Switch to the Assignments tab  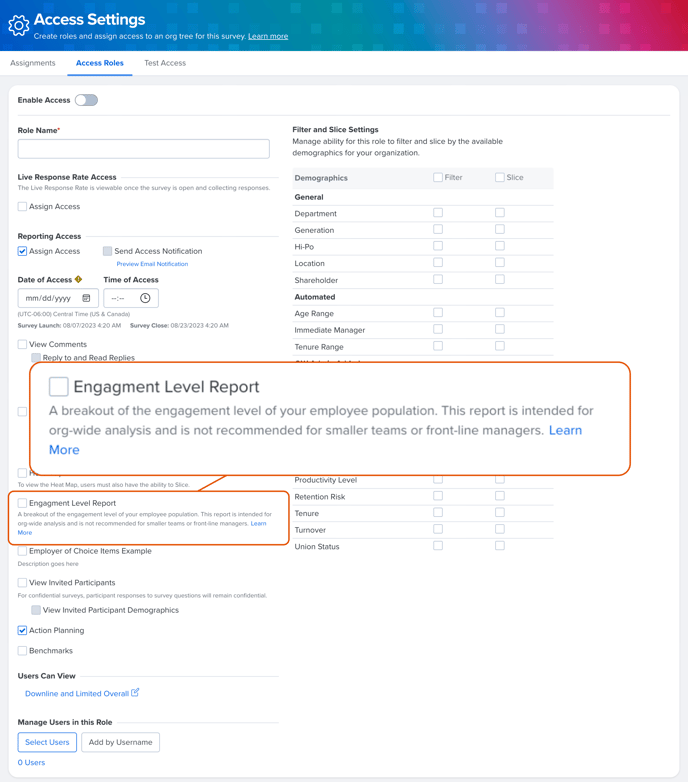click(x=33, y=63)
